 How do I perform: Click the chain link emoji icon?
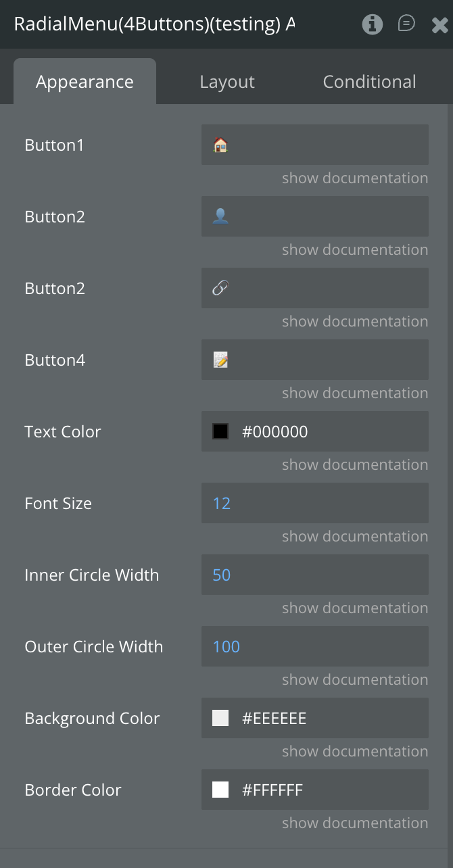coord(220,288)
